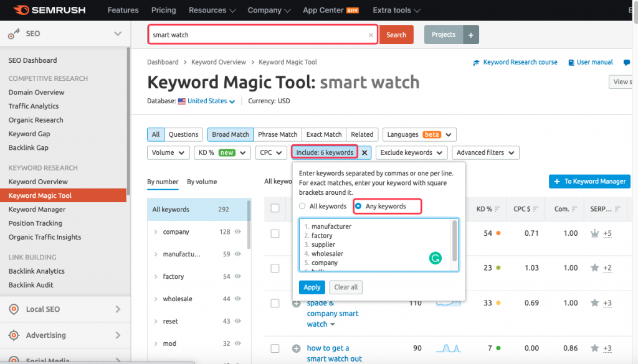Check the select-all checkbox in the table header
This screenshot has height=364, width=638.
pos(275,208)
